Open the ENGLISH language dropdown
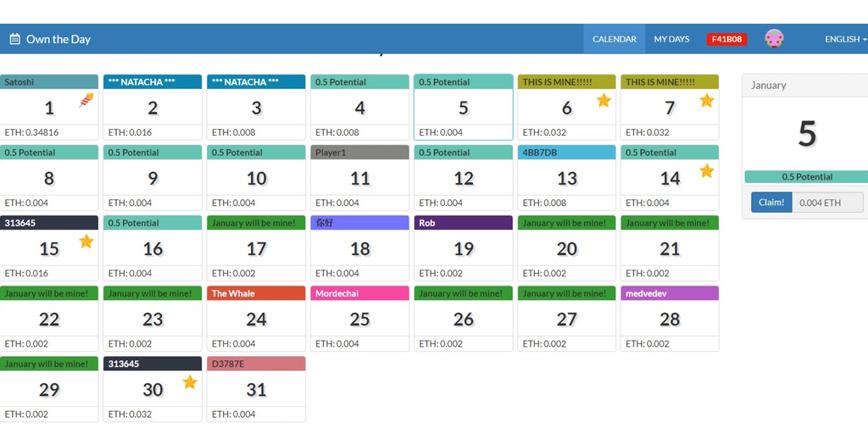 (x=845, y=39)
